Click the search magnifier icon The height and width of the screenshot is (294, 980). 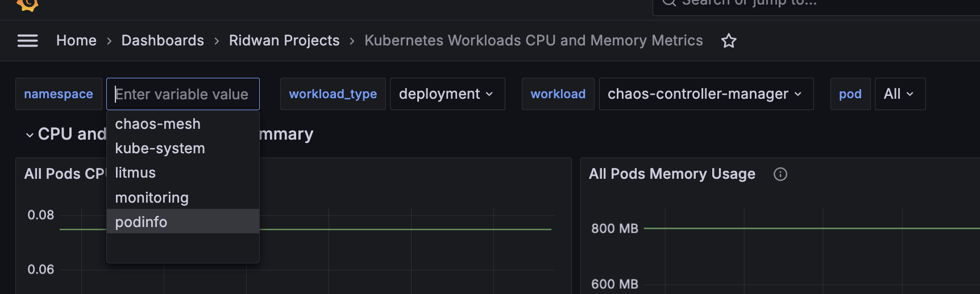[669, 2]
